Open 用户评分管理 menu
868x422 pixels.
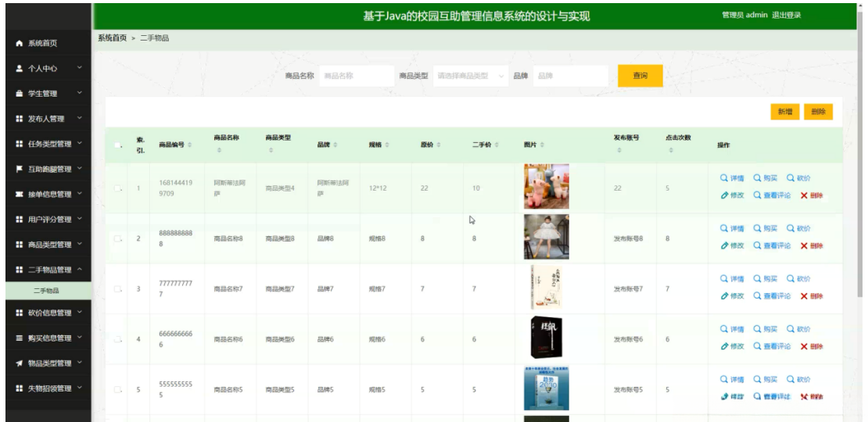[x=48, y=220]
